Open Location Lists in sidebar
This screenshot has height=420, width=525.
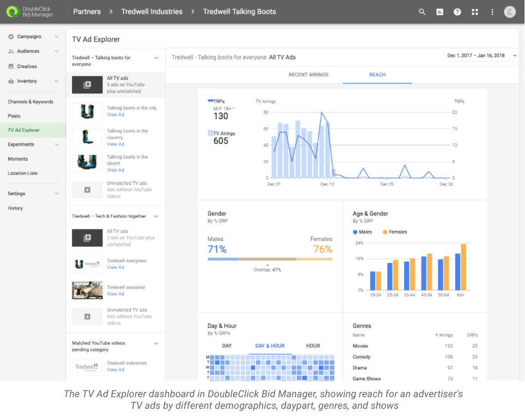click(22, 173)
